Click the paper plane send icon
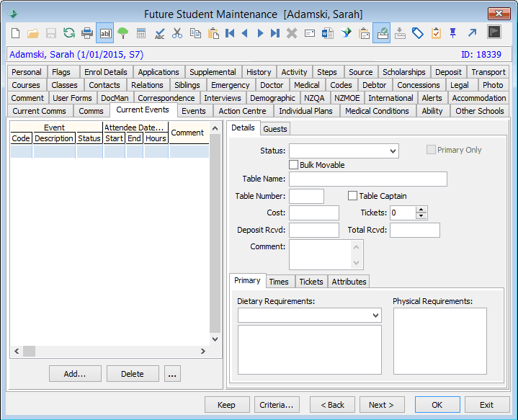Viewport: 518px width, 420px height. (x=346, y=33)
